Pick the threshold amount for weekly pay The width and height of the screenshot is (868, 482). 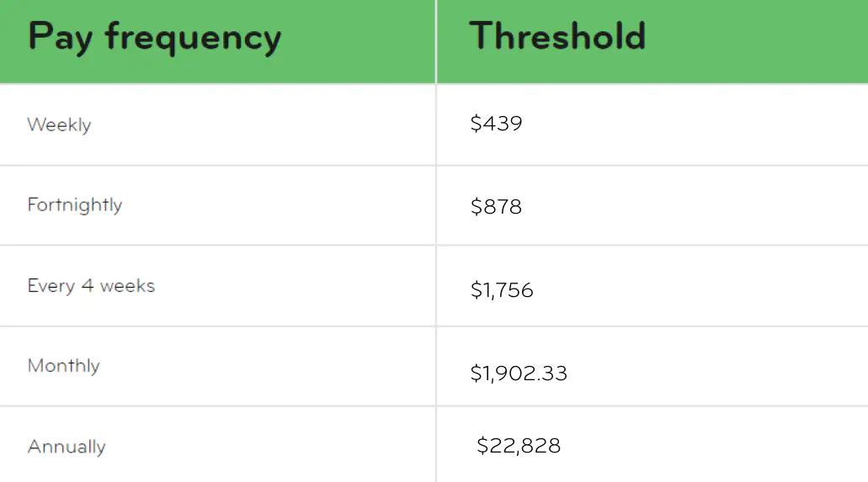[x=496, y=124]
